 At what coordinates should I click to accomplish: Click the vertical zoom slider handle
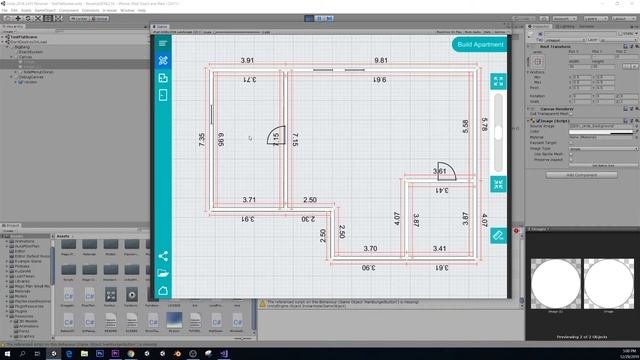pyautogui.click(x=498, y=133)
